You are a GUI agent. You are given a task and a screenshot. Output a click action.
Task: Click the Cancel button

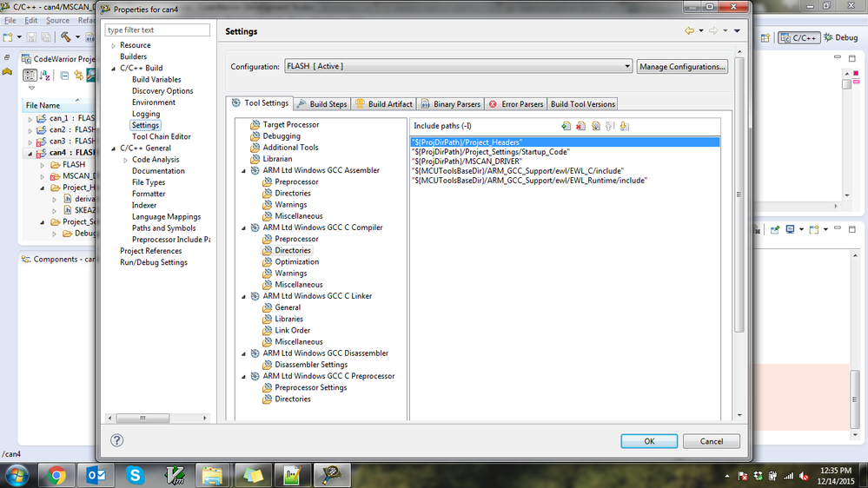[x=712, y=441]
